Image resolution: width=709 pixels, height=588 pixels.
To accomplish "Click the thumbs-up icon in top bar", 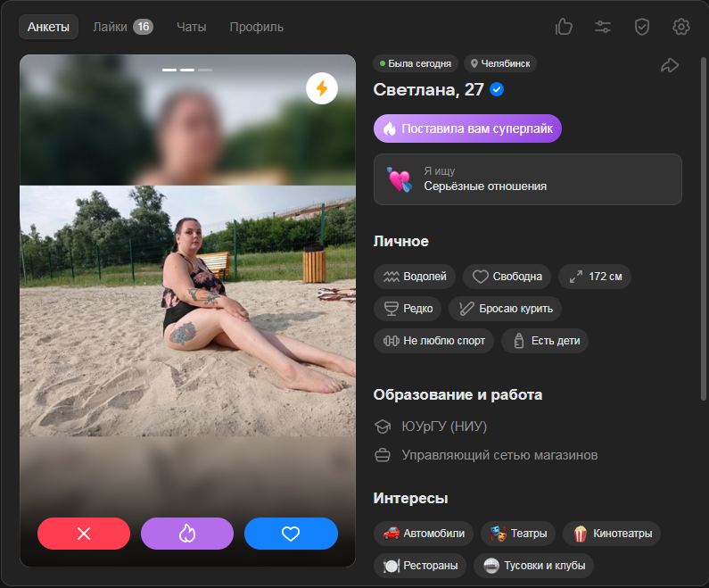I will coord(564,27).
